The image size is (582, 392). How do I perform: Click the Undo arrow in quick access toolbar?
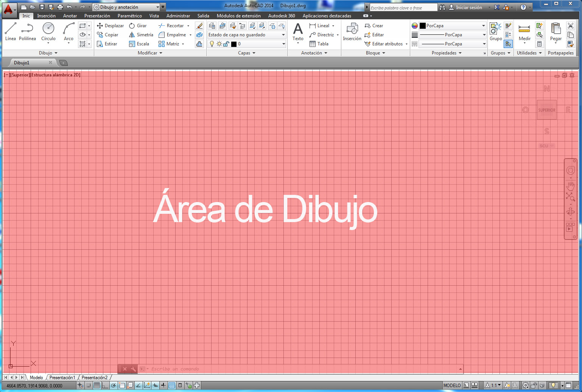click(69, 7)
